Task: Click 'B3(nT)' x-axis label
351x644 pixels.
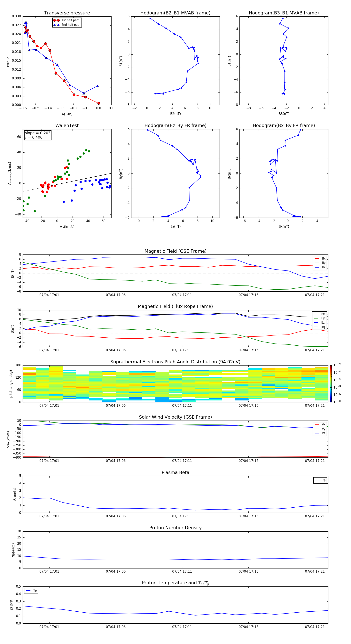Action: pyautogui.click(x=284, y=114)
